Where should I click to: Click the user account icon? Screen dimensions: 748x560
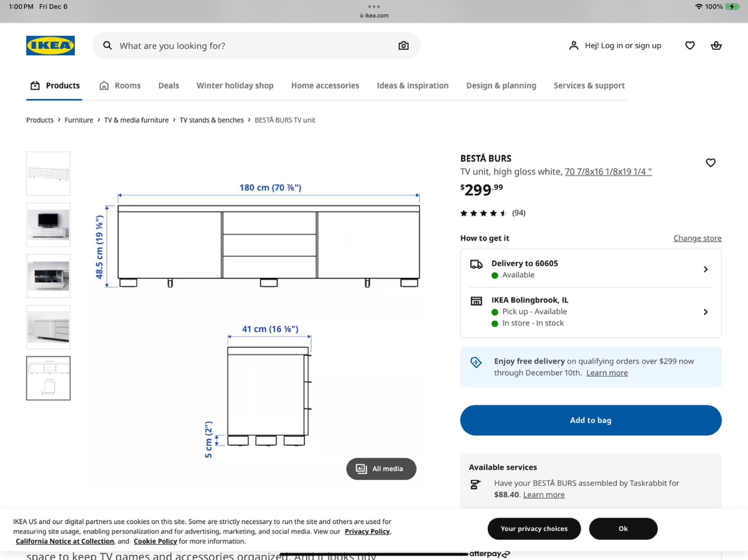point(573,46)
